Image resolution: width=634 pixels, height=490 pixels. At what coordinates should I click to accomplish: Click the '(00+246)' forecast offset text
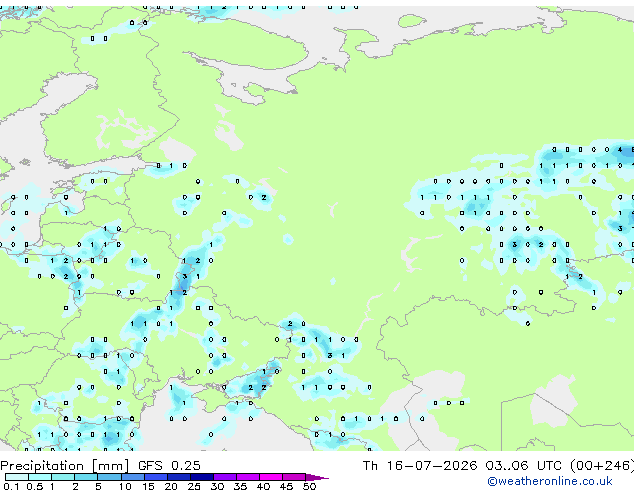(602, 466)
